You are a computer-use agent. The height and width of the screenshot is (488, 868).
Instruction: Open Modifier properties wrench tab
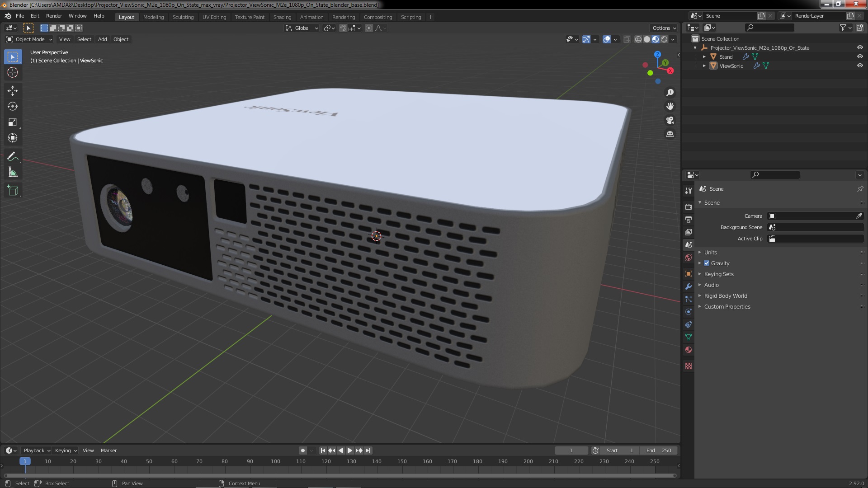[688, 286]
